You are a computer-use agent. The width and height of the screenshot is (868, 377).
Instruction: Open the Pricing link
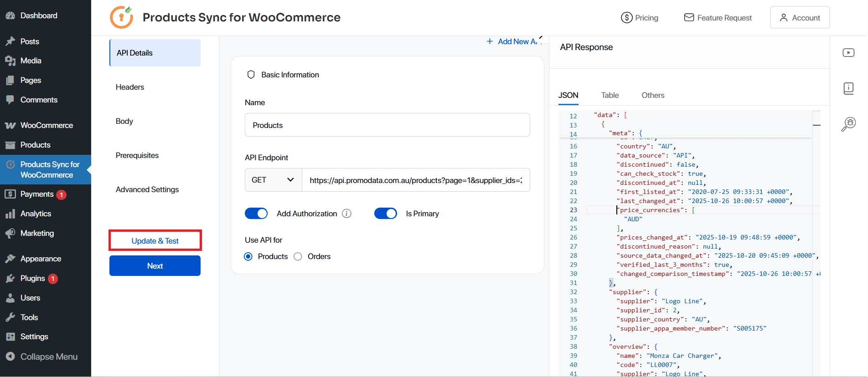(x=640, y=18)
